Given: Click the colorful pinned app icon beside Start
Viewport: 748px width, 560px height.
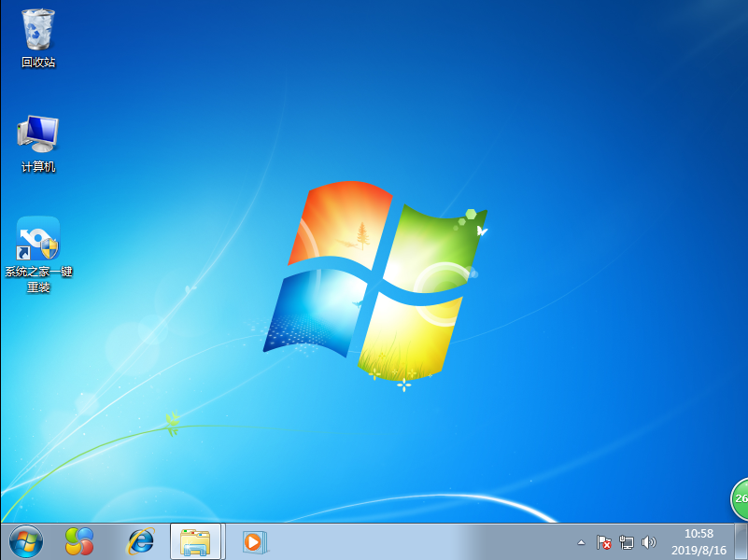Looking at the screenshot, I should 78,541.
